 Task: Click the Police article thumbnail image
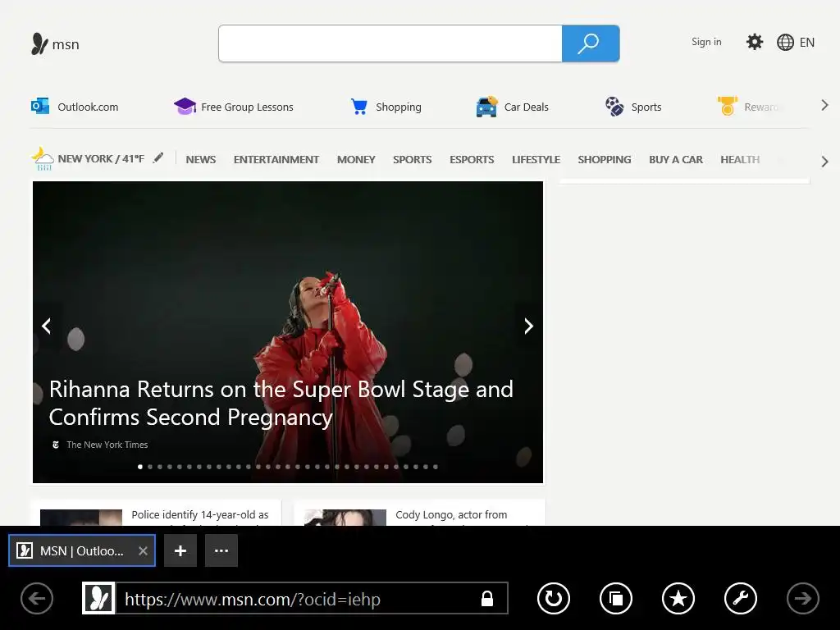[x=81, y=518]
